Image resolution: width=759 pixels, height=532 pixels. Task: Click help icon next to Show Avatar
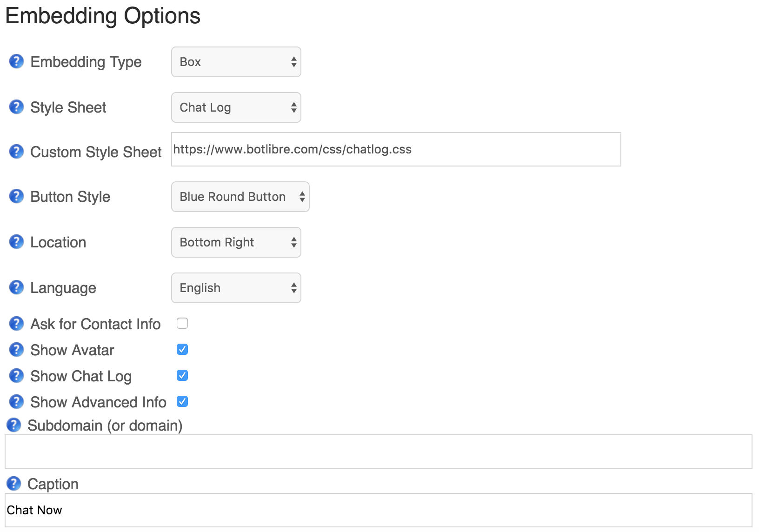click(16, 350)
